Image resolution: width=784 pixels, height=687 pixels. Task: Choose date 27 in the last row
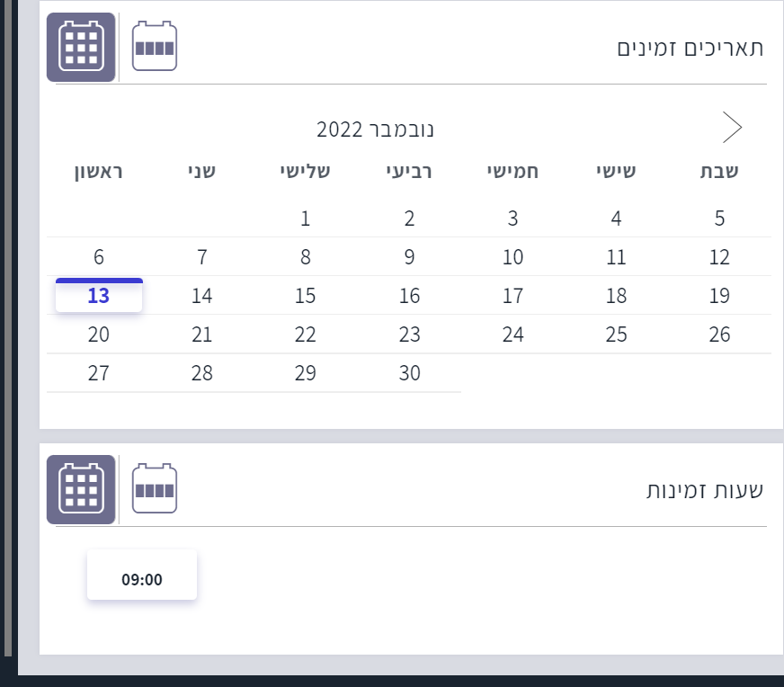coord(99,373)
